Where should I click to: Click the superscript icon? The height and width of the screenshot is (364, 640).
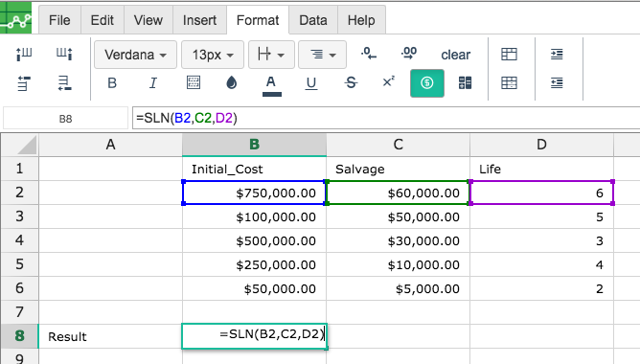tap(388, 82)
